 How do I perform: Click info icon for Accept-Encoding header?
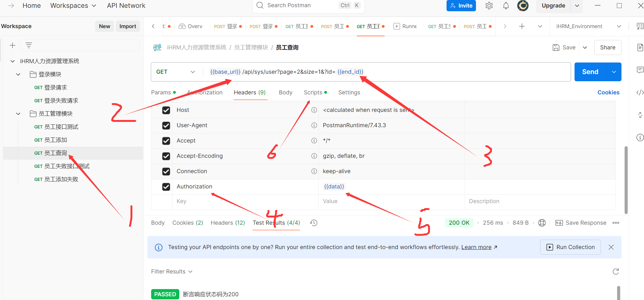314,156
